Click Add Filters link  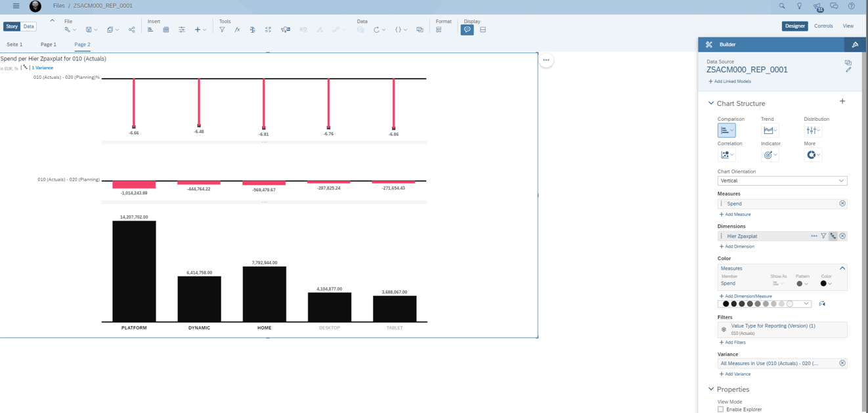pos(733,343)
